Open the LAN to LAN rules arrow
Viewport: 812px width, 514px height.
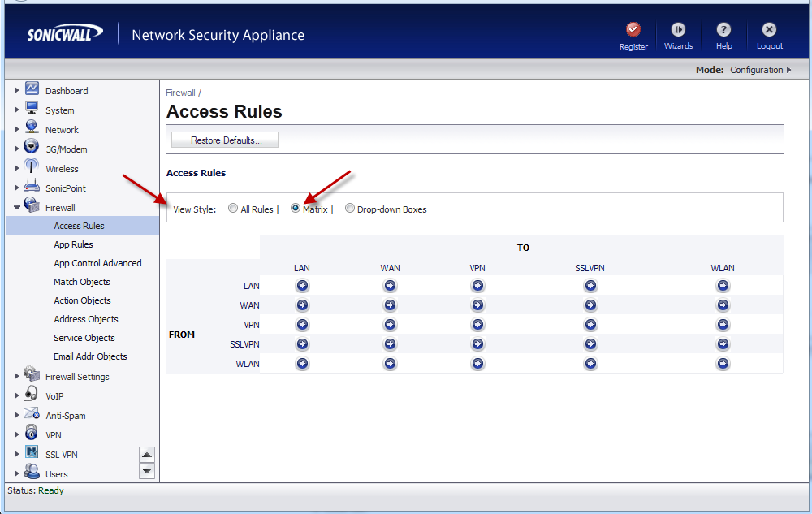tap(302, 285)
